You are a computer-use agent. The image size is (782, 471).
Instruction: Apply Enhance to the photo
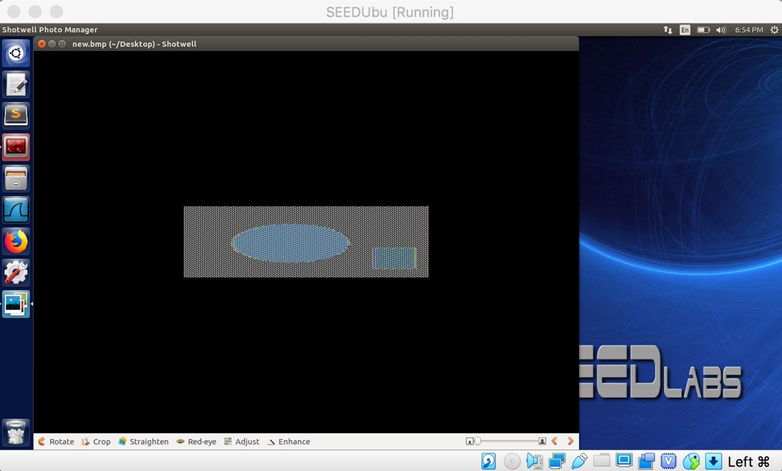coord(289,442)
